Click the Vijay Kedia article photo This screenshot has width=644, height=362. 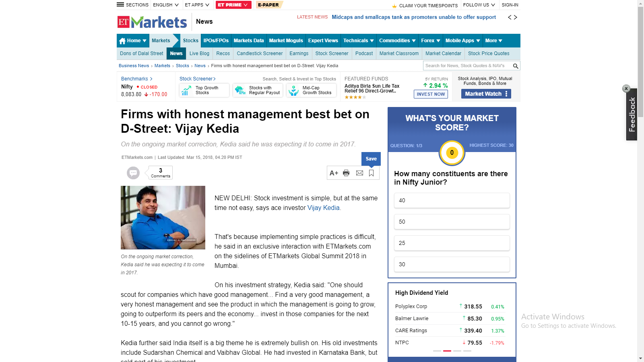163,218
